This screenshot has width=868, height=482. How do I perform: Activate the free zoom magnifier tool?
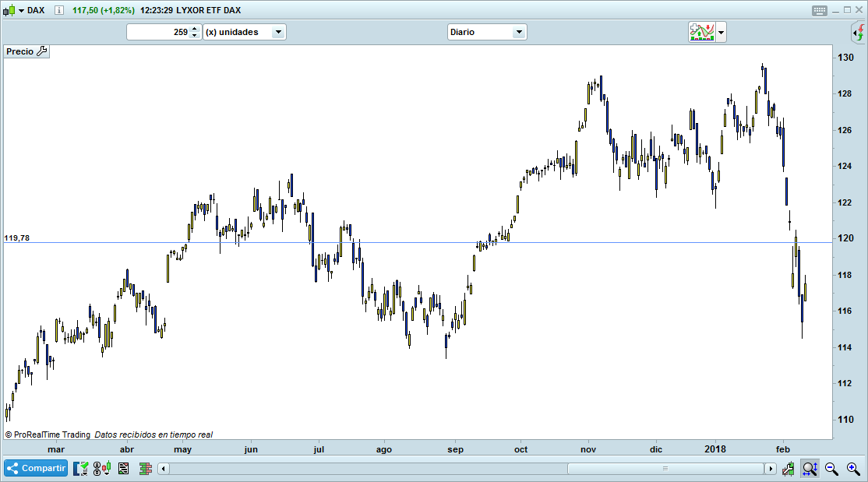coord(810,468)
